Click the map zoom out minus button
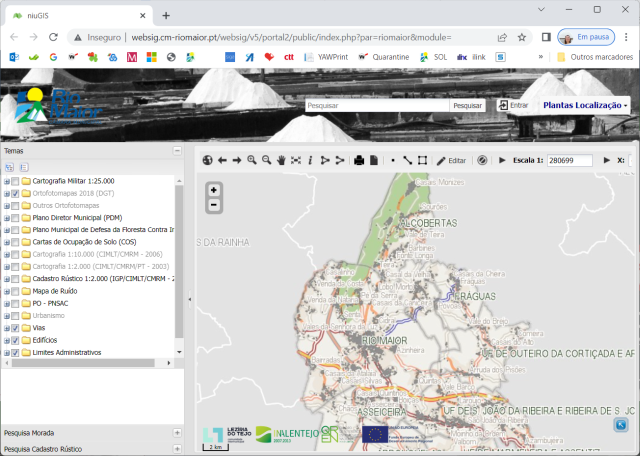 pos(214,205)
